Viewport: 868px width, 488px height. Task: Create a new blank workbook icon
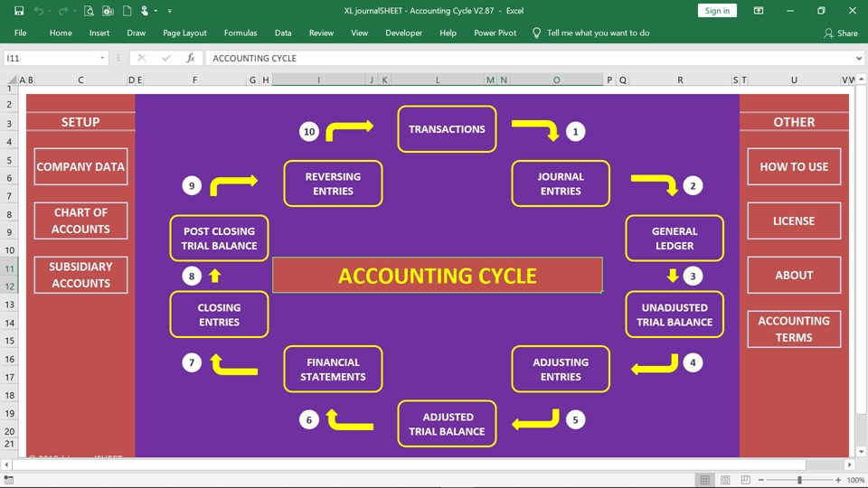127,11
